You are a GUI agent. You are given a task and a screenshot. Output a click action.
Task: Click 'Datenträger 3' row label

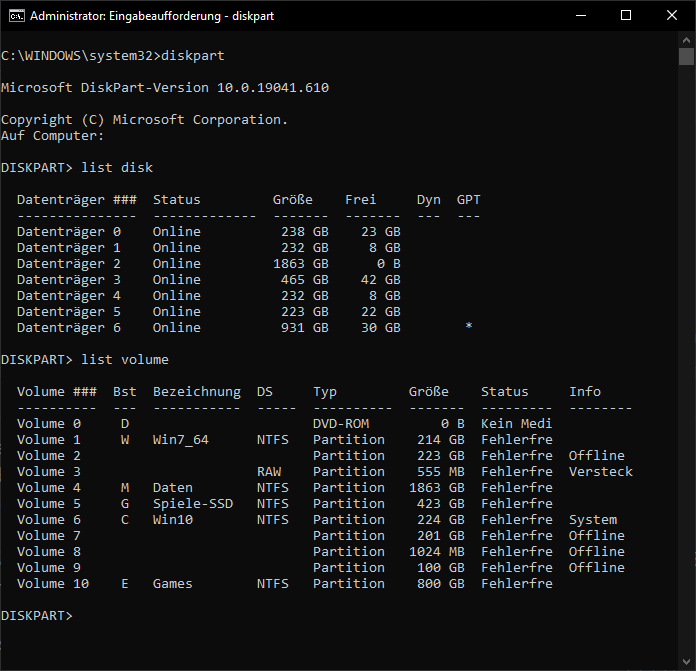tap(69, 280)
